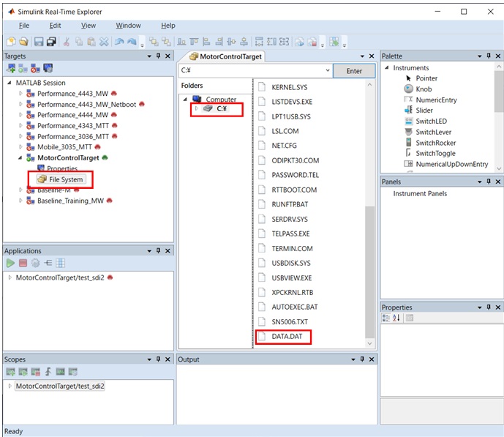Image resolution: width=504 pixels, height=437 pixels.
Task: Open the path dropdown showing C:¥
Action: pos(328,70)
